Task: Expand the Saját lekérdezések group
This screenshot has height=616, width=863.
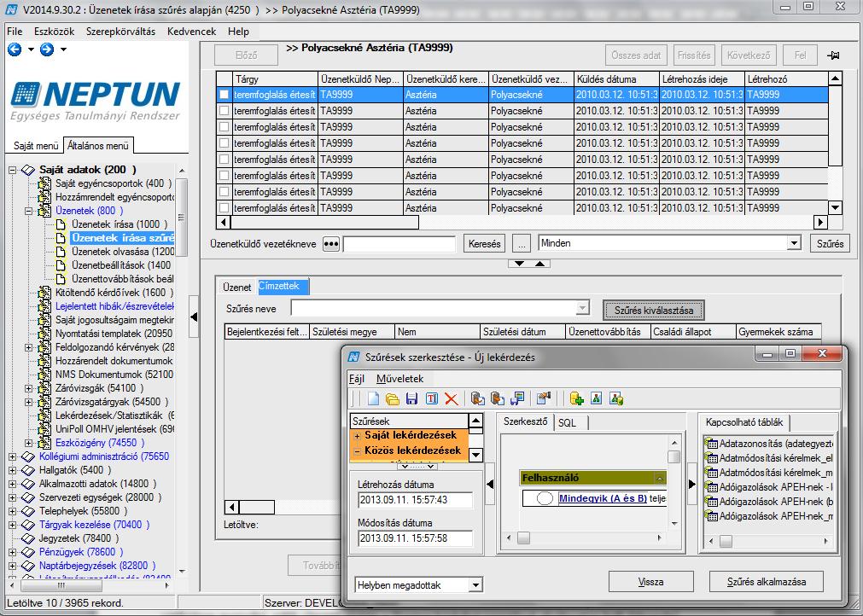Action: (357, 436)
